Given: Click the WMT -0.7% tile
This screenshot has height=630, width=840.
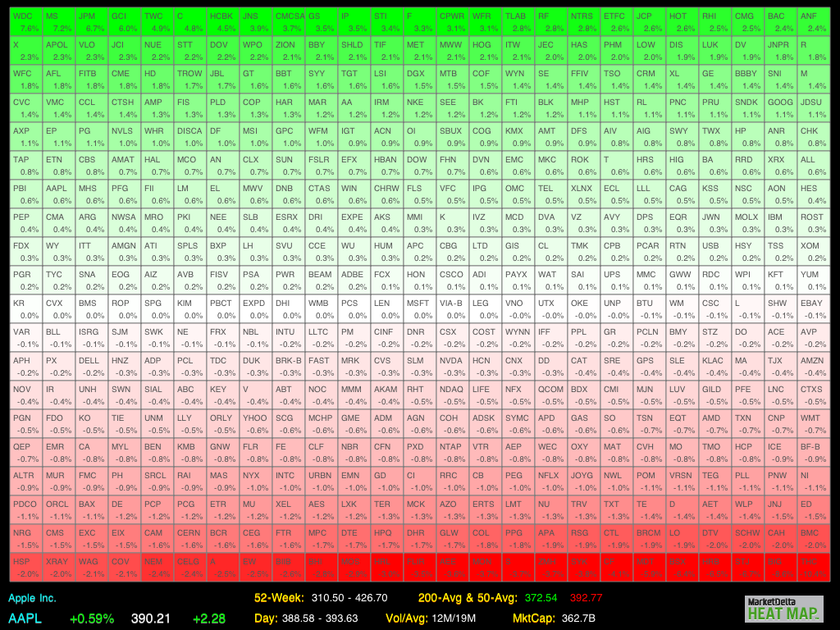Looking at the screenshot, I should click(x=813, y=424).
